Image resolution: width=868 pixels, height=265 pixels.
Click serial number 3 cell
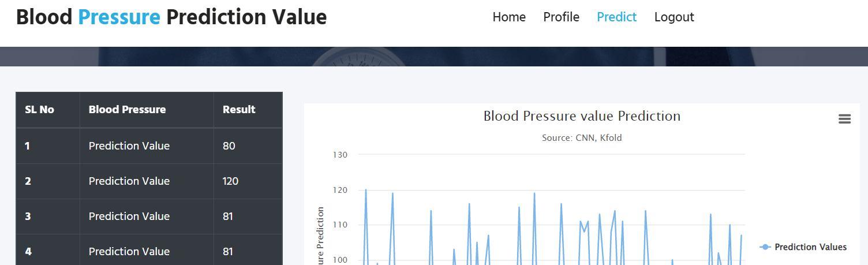[x=48, y=217]
